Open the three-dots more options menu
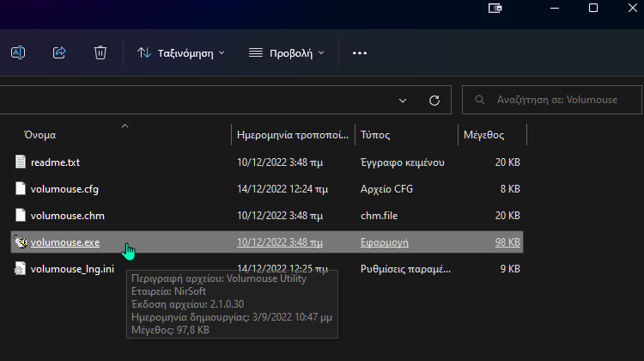Viewport: 644px width, 361px height. pos(360,53)
